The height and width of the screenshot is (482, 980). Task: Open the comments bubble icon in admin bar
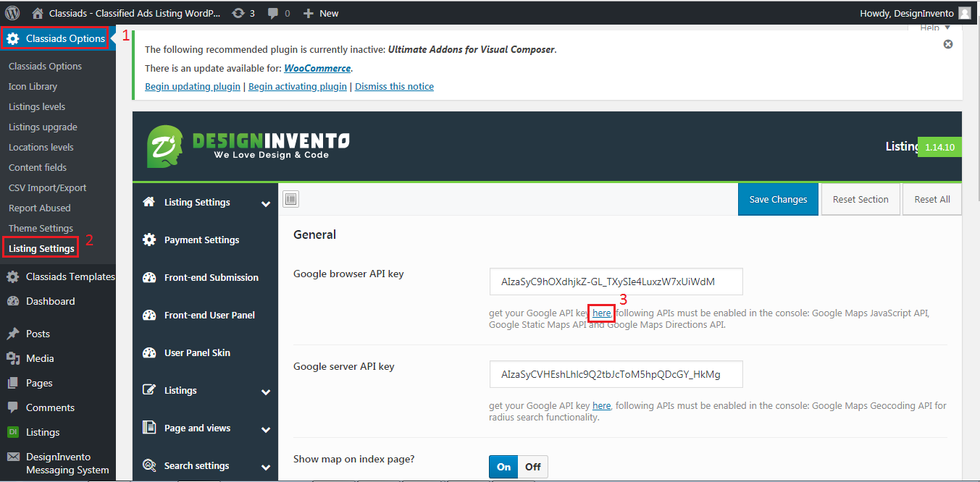tap(272, 13)
